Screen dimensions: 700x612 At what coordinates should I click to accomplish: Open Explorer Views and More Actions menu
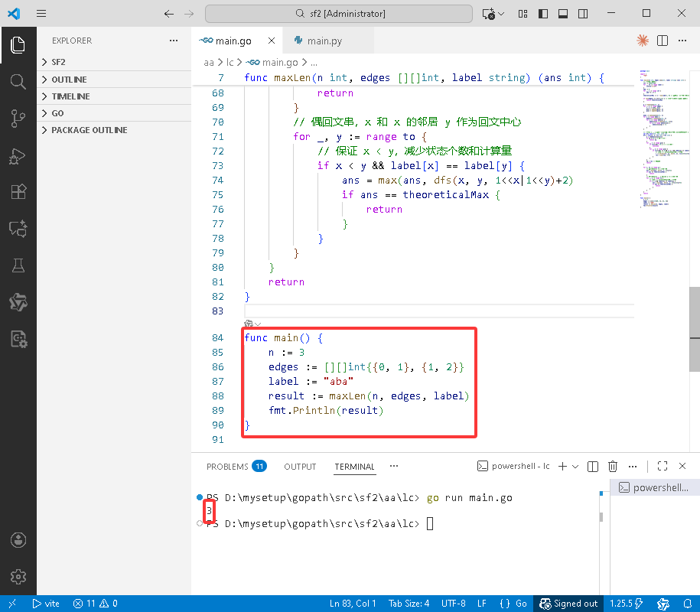click(174, 41)
